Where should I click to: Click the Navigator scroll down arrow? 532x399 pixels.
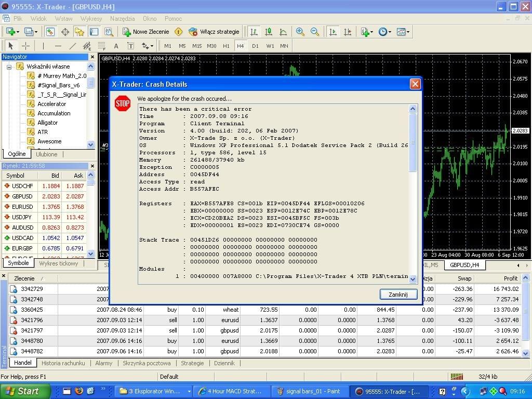tap(90, 144)
